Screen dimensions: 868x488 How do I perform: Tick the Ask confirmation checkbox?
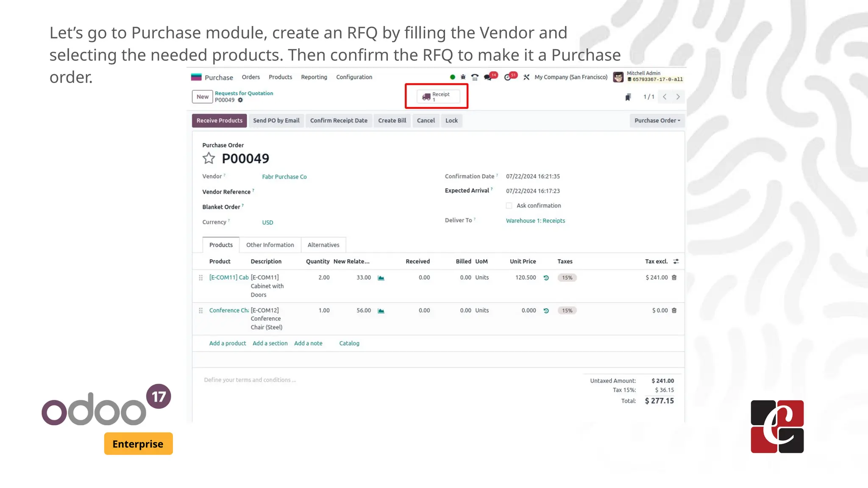509,206
